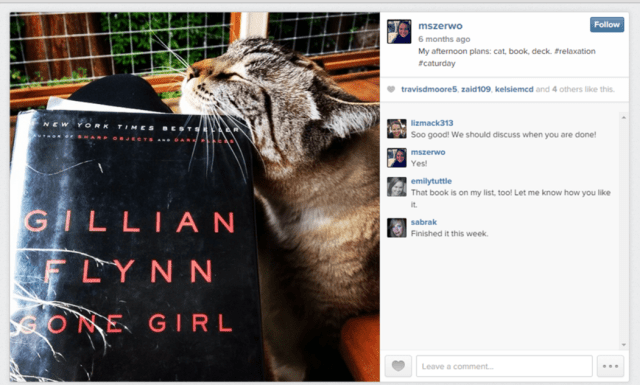Click the heart like button beside comment box
This screenshot has width=640, height=385.
click(398, 366)
